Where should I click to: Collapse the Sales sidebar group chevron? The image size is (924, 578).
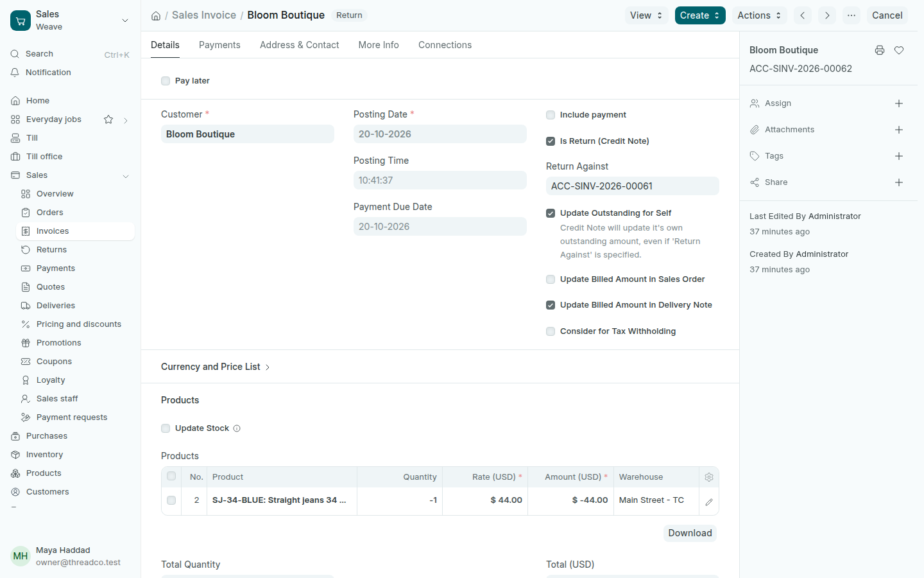(126, 176)
